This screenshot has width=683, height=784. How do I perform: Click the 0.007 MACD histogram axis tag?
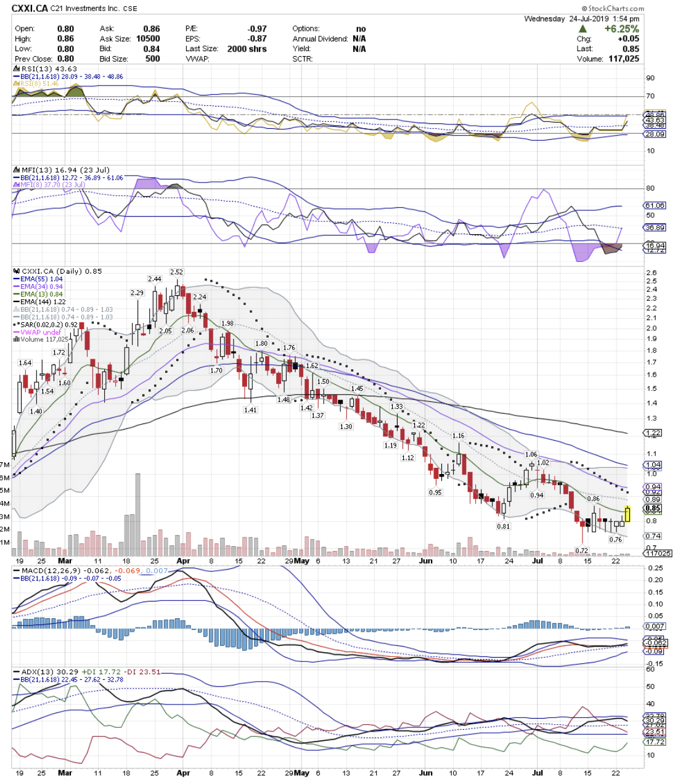click(x=655, y=626)
